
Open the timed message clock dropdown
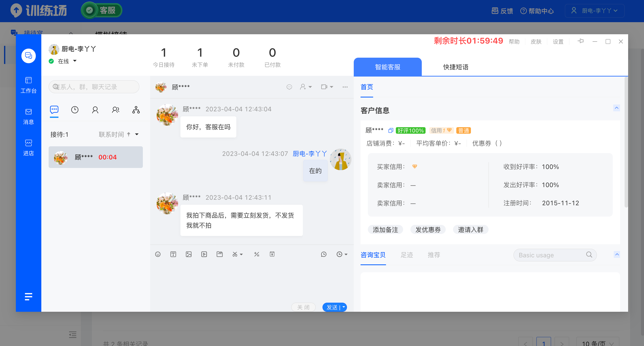pos(342,254)
